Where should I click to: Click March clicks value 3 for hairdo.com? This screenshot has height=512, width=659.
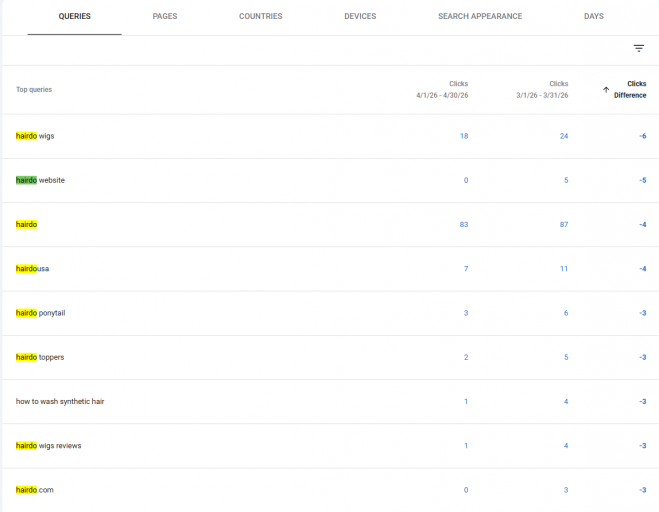pos(566,490)
